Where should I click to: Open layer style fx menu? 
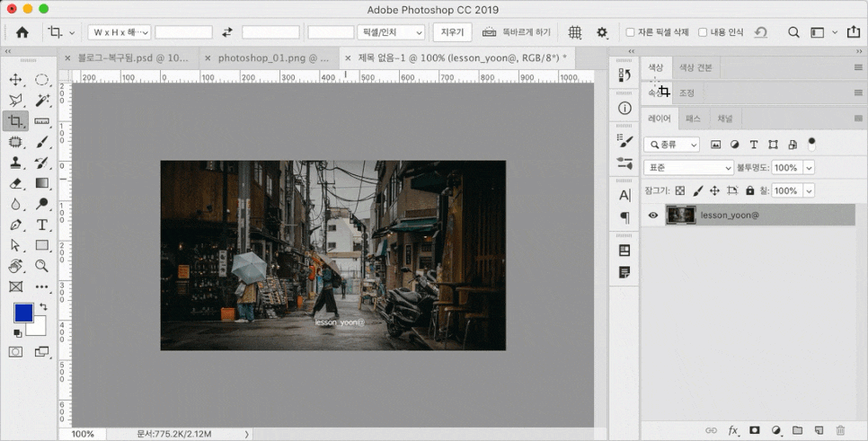(x=732, y=430)
